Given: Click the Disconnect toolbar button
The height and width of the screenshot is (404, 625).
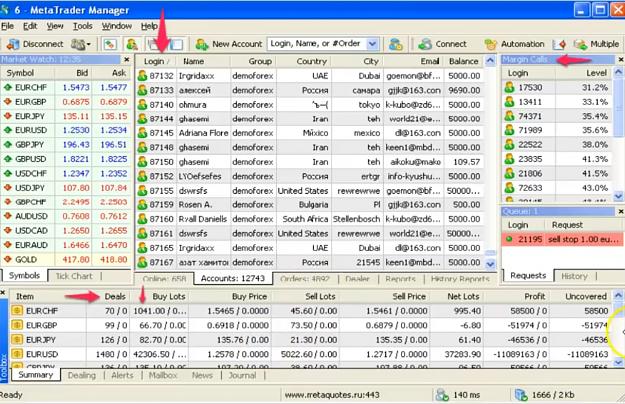Looking at the screenshot, I should [35, 44].
